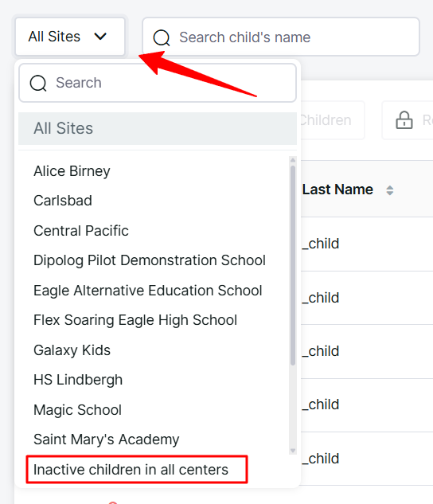This screenshot has width=433, height=504.
Task: Select Saint Mary's Academy
Action: pyautogui.click(x=107, y=440)
